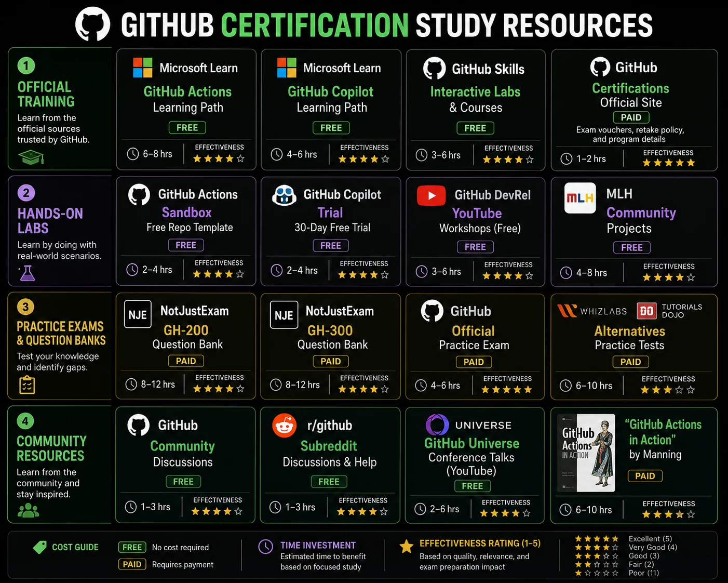The image size is (728, 583).
Task: Click the 'GH-200' title text
Action: click(x=186, y=330)
